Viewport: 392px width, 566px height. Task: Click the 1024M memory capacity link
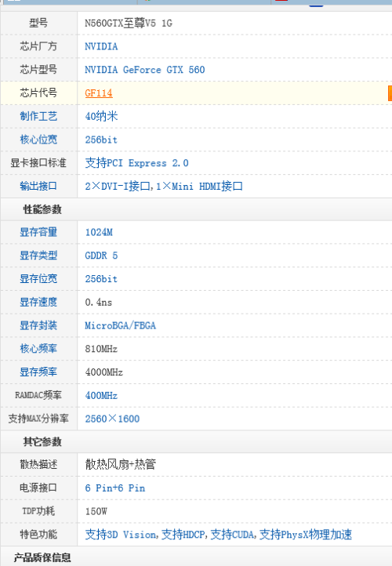click(x=99, y=233)
